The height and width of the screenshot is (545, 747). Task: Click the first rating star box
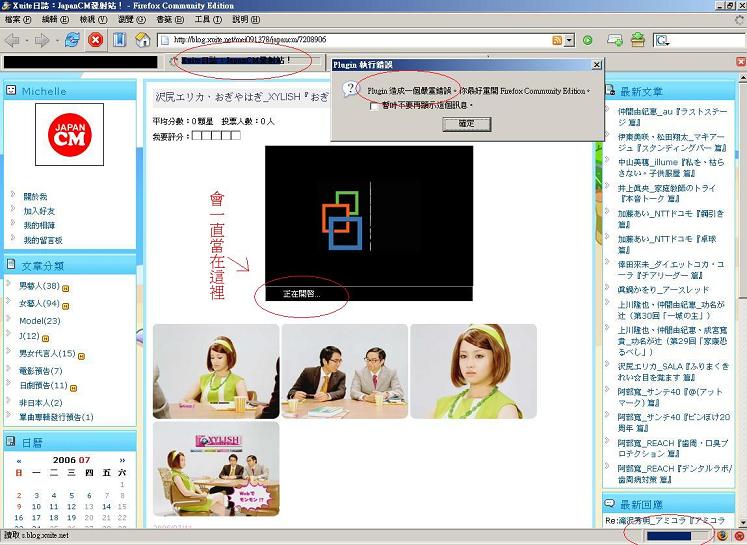point(197,136)
